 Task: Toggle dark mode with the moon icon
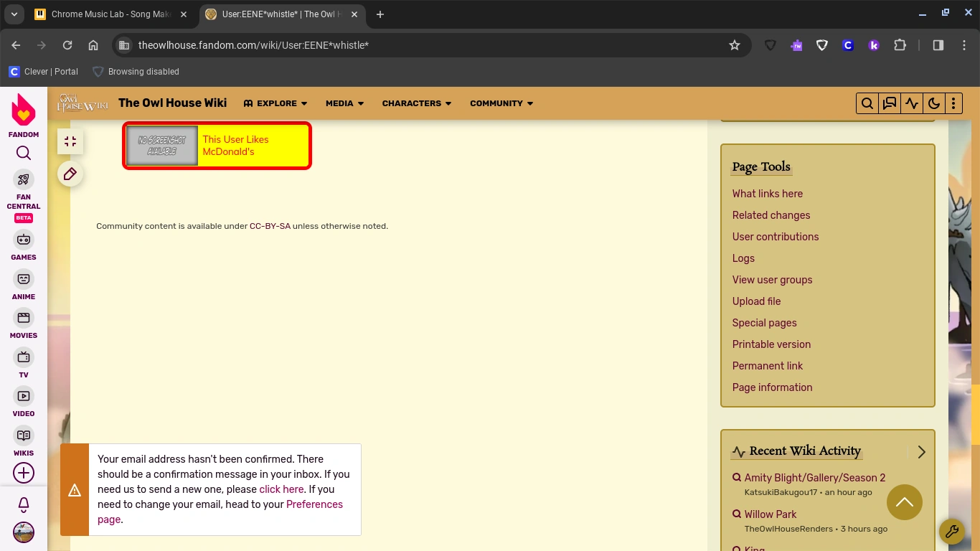(x=934, y=103)
